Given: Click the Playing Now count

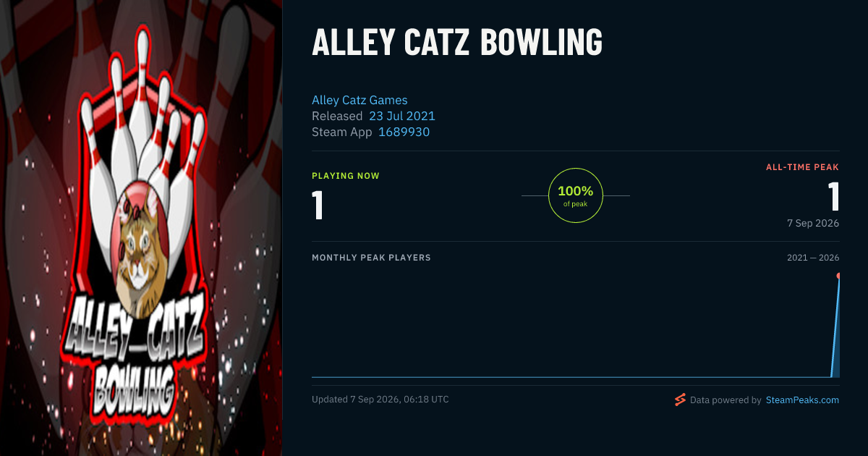Looking at the screenshot, I should pos(318,205).
